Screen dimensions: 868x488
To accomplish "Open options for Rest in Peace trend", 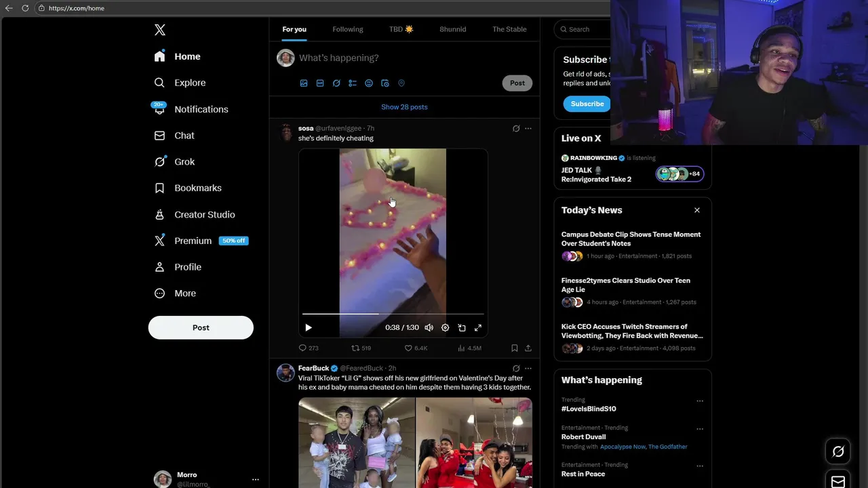I will click(700, 466).
